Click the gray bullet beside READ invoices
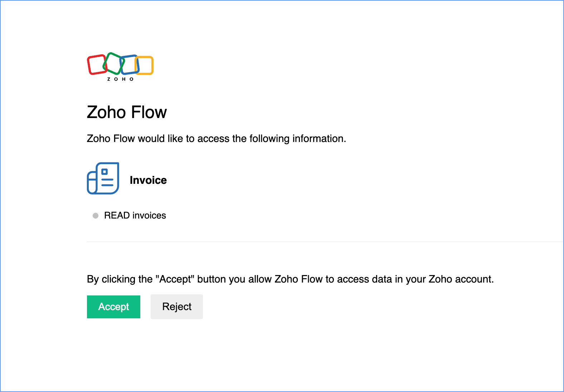The height and width of the screenshot is (392, 564). (x=96, y=216)
